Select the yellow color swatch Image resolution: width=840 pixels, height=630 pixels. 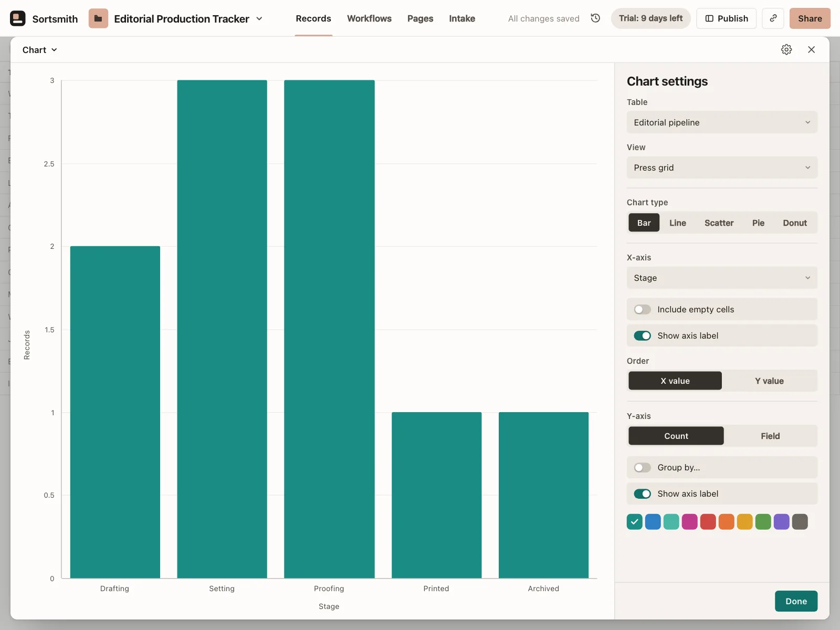(x=745, y=522)
